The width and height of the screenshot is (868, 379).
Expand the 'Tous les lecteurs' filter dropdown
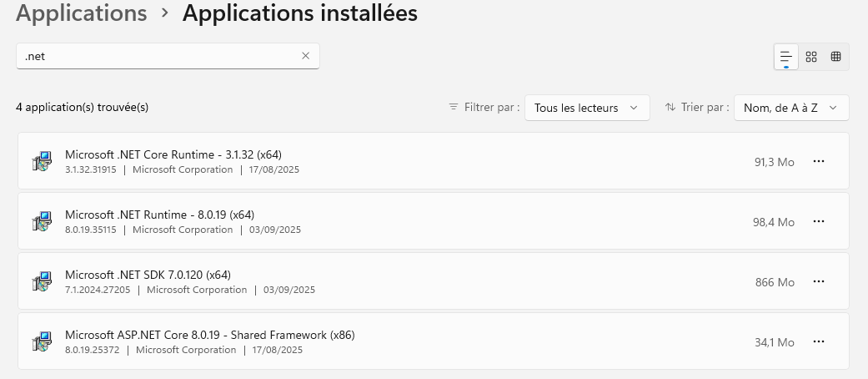[x=587, y=108]
